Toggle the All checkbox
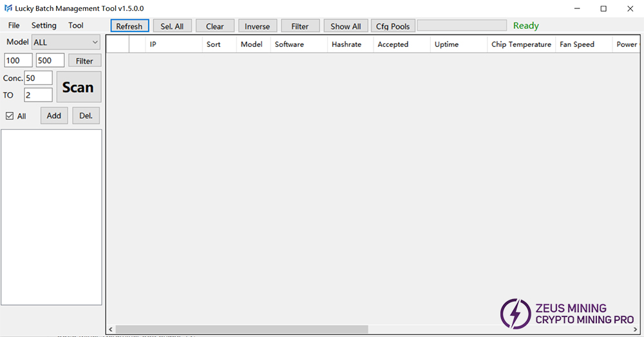644x337 pixels. [x=10, y=116]
